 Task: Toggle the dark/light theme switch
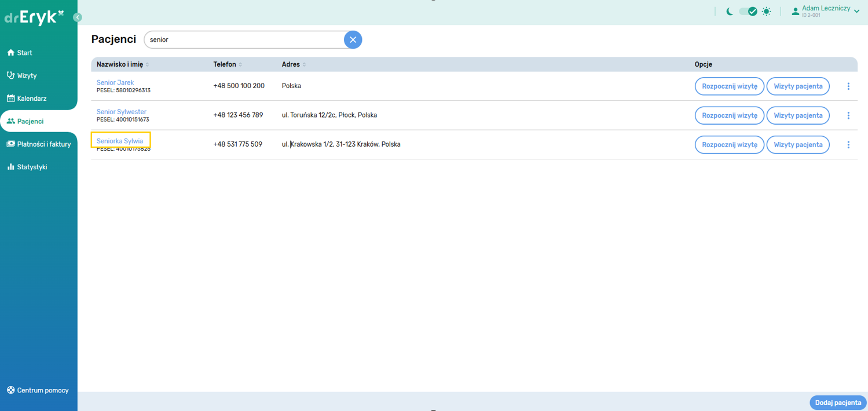[748, 12]
